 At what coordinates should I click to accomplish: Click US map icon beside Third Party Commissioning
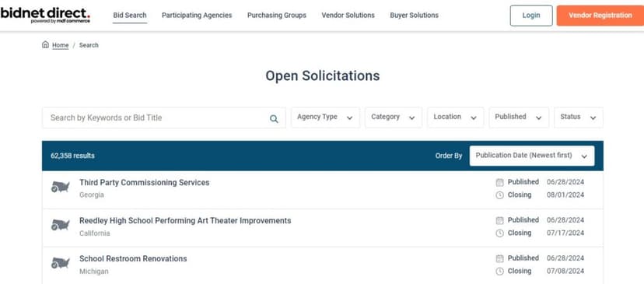(x=61, y=187)
